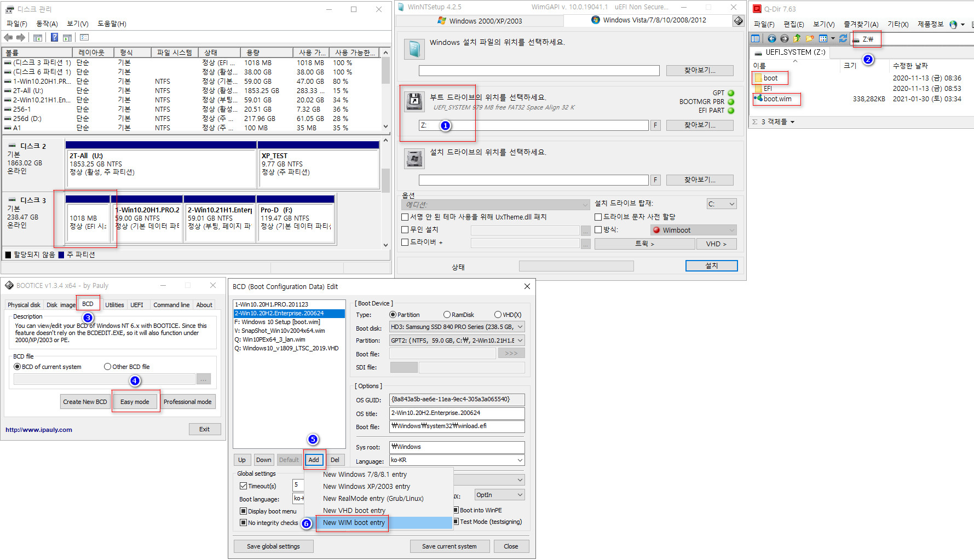Click BOOTMGR PBR green status indicator
974x560 pixels.
(x=730, y=102)
